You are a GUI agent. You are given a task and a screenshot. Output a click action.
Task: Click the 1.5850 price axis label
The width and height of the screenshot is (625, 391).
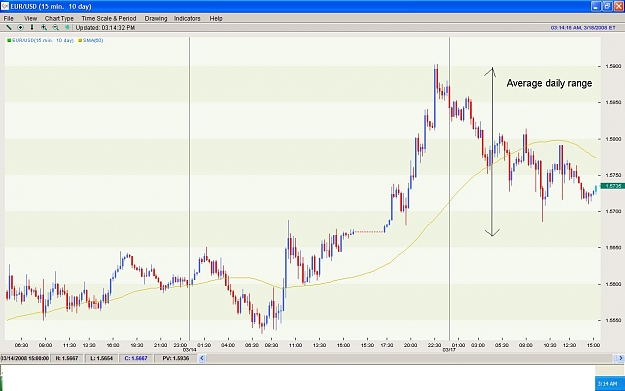pyautogui.click(x=613, y=102)
